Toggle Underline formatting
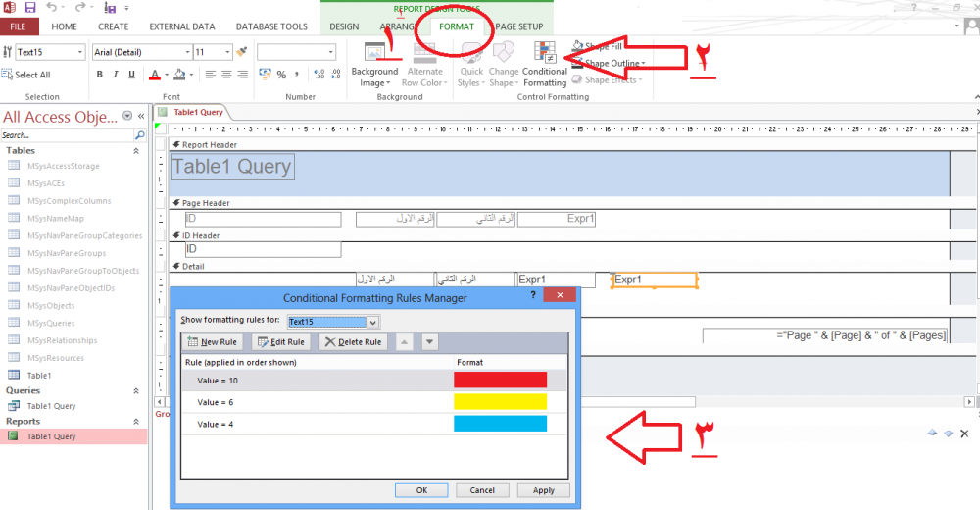 tap(132, 75)
